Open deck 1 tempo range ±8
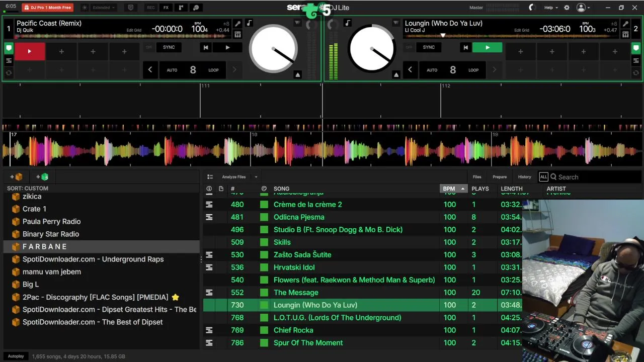The height and width of the screenshot is (362, 644). click(226, 24)
